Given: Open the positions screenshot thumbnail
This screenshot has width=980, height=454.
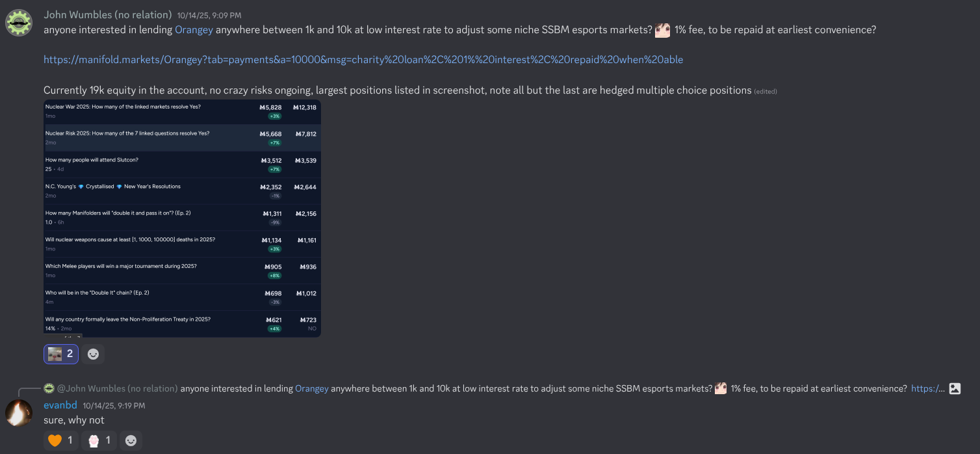Looking at the screenshot, I should tap(183, 218).
